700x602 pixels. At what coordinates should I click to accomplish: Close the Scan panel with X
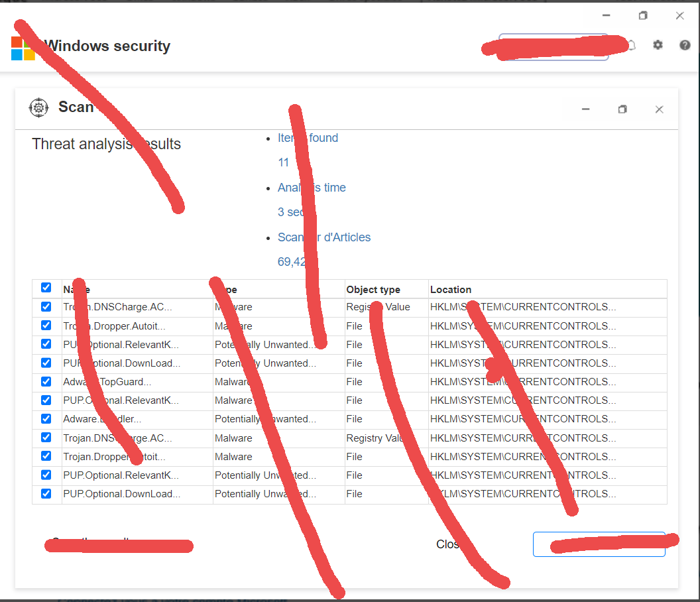tap(659, 109)
